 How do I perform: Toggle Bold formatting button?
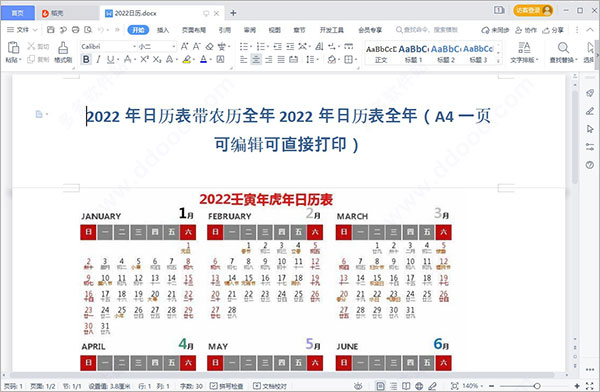pos(86,59)
